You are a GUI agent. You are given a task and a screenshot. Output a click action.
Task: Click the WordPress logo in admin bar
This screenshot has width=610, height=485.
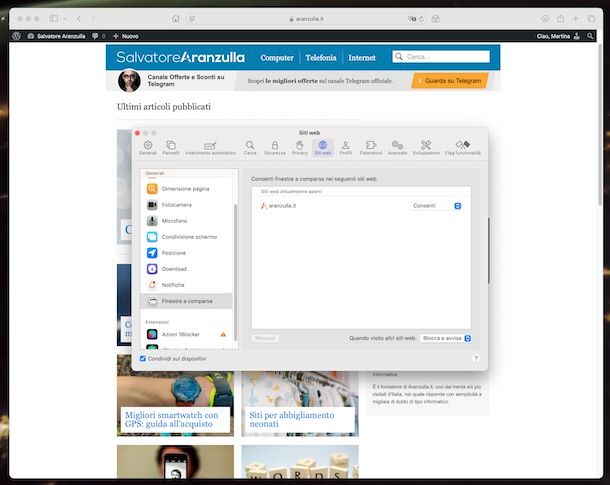pyautogui.click(x=16, y=36)
